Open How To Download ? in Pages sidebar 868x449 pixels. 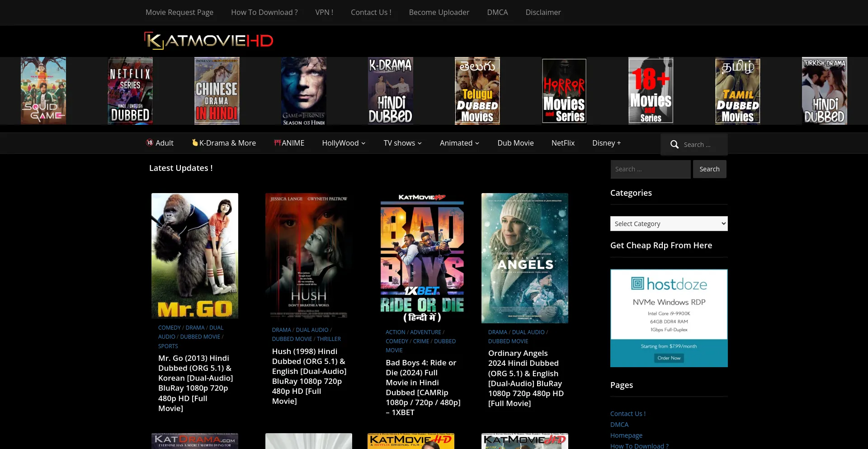(639, 446)
